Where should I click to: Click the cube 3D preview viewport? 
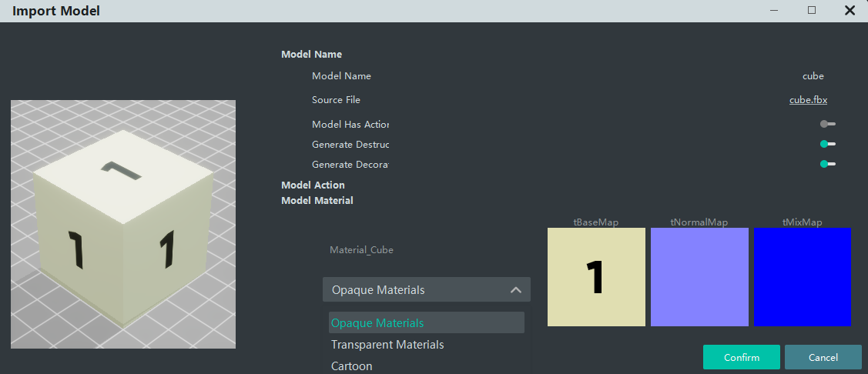[123, 224]
